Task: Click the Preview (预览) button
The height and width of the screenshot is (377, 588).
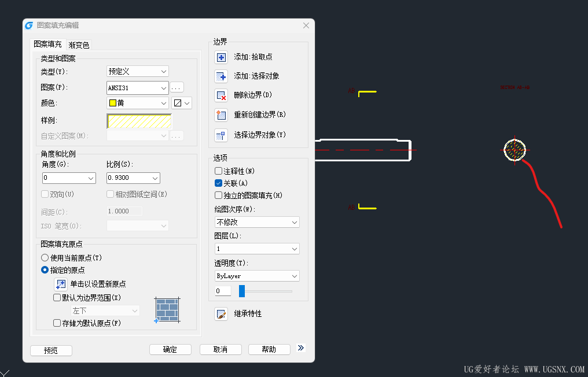Action: (51, 350)
